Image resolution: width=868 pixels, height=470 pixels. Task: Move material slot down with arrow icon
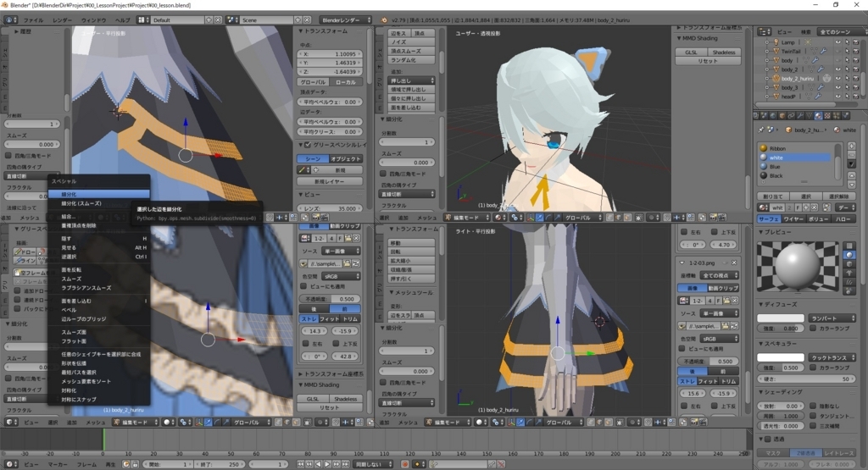[x=851, y=185]
